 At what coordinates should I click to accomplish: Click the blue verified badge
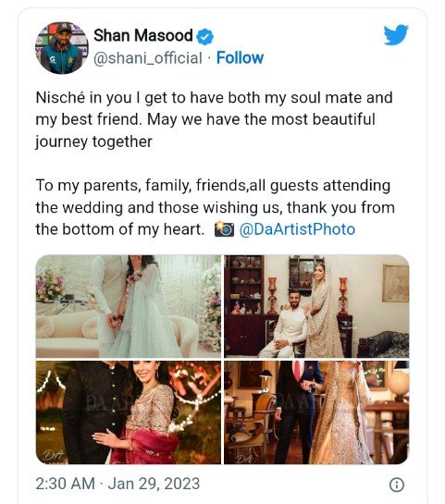pos(204,36)
